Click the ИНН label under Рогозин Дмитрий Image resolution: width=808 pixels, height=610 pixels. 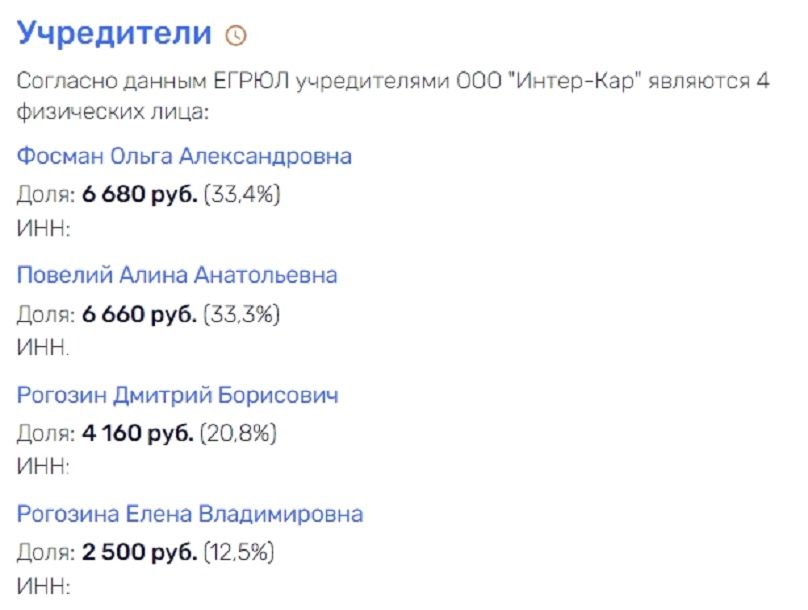click(43, 466)
